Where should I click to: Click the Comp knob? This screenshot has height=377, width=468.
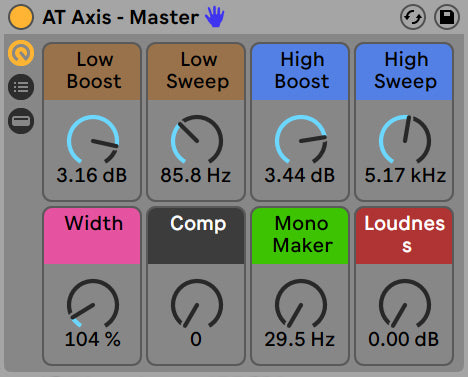pos(197,304)
